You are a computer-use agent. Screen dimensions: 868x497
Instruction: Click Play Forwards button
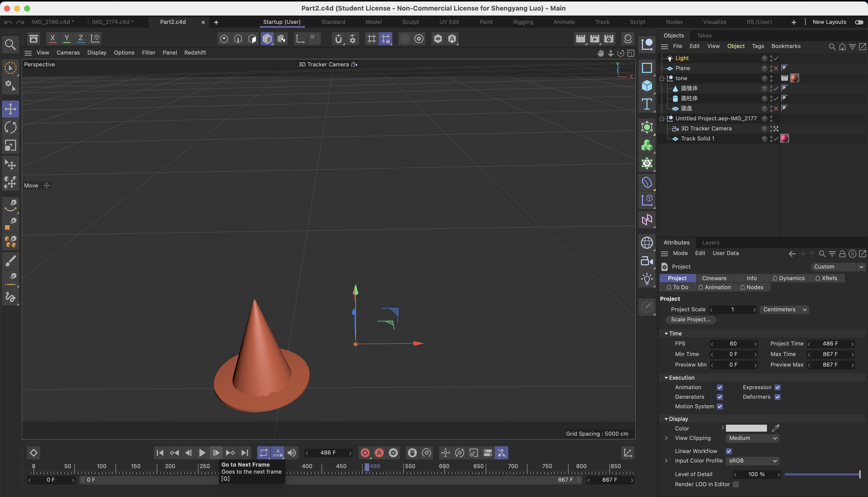202,453
